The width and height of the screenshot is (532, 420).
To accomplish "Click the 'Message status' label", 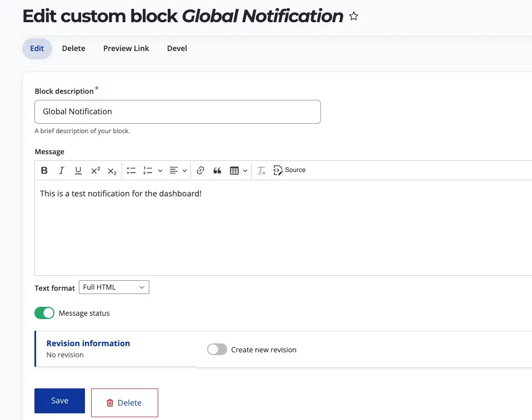I will tap(84, 313).
